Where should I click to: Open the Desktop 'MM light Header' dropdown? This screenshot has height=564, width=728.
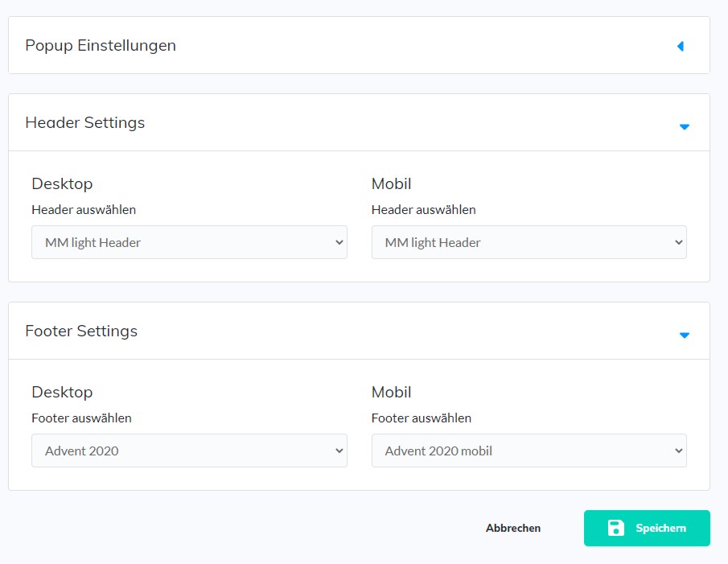[x=189, y=242]
